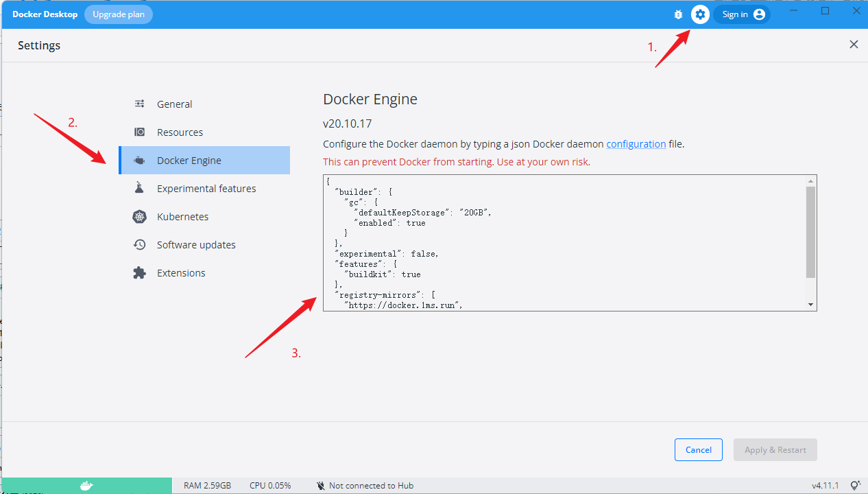Image resolution: width=868 pixels, height=494 pixels.
Task: Click the lightbulb feedback icon
Action: (x=855, y=485)
